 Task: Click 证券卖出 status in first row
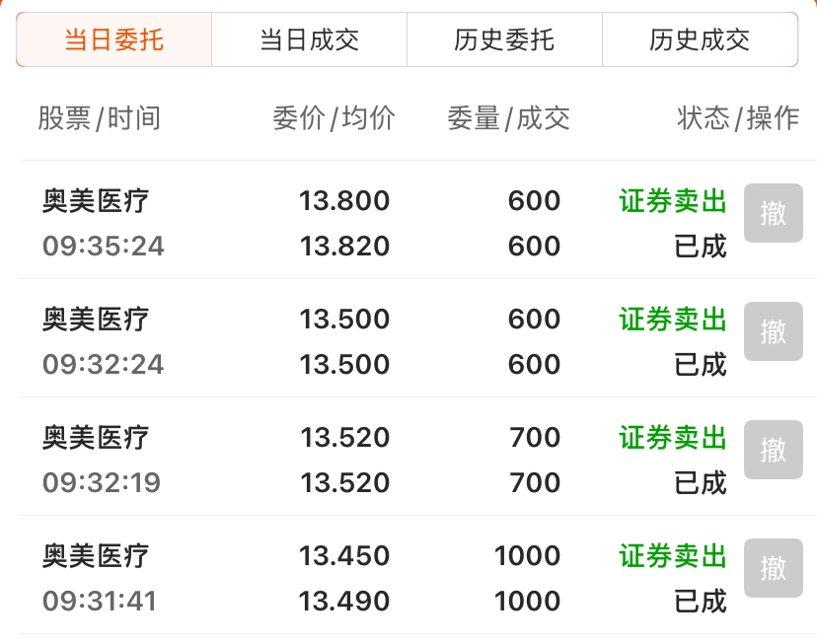point(673,201)
